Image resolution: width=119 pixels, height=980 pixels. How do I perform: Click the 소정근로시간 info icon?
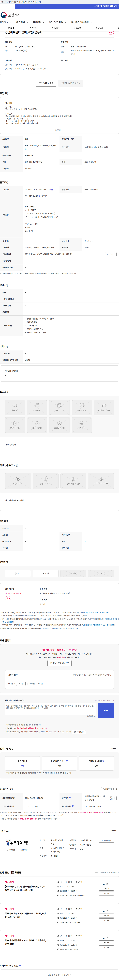click(x=39, y=196)
